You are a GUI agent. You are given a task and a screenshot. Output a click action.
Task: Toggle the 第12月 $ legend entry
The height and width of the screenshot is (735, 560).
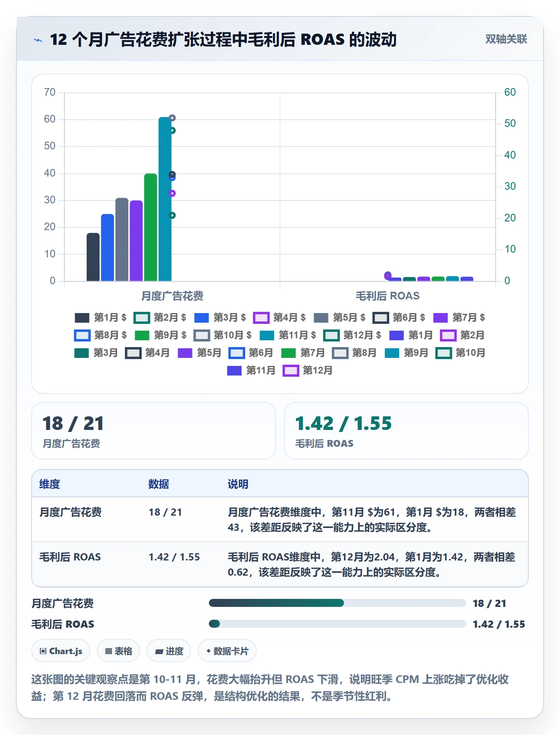coord(352,335)
